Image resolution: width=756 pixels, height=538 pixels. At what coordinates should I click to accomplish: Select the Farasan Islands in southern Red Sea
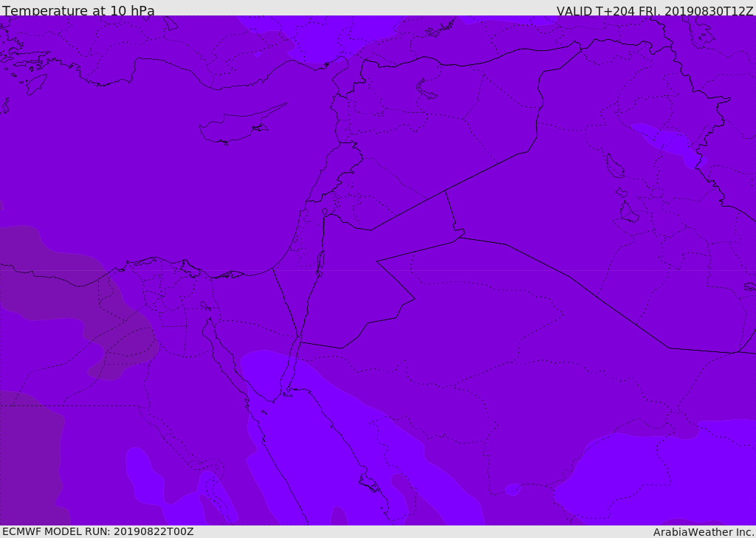click(x=369, y=483)
